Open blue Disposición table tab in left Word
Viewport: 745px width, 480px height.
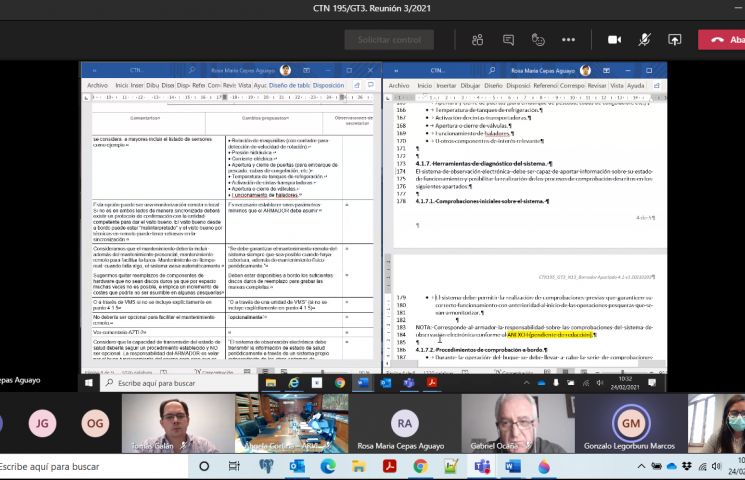click(x=328, y=86)
